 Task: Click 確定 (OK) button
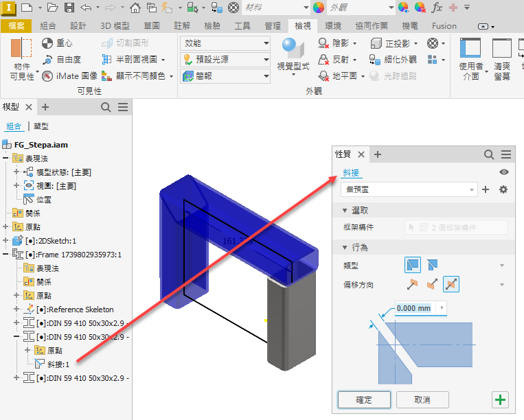click(x=364, y=399)
